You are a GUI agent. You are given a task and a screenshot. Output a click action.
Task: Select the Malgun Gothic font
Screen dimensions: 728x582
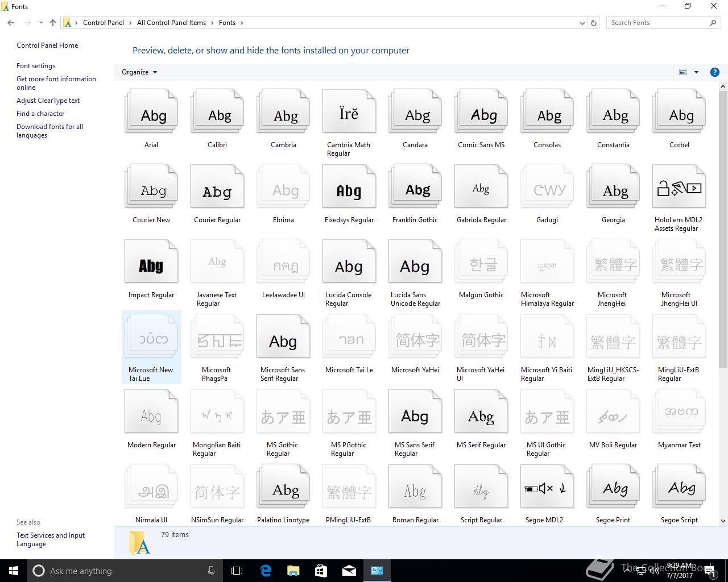(x=481, y=268)
